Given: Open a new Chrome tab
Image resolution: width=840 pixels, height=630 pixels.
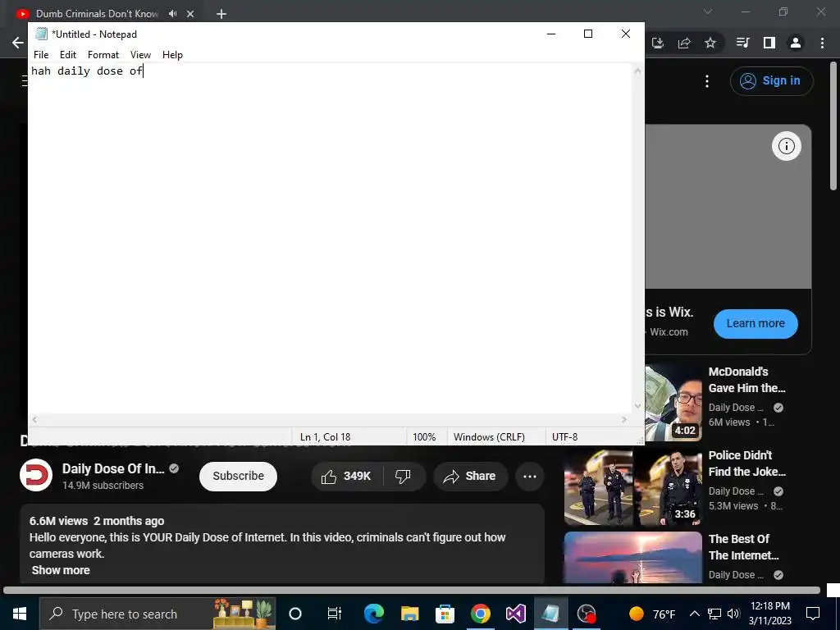Looking at the screenshot, I should pos(221,14).
